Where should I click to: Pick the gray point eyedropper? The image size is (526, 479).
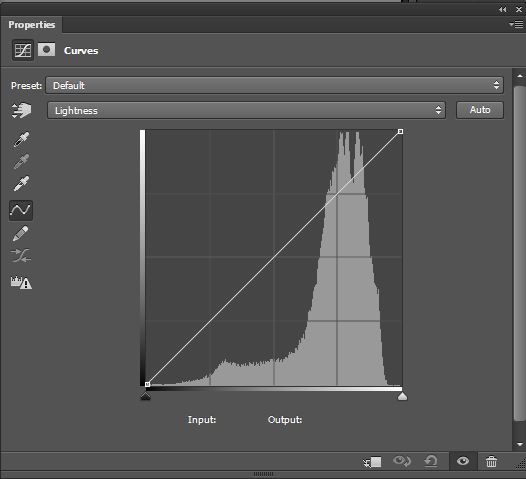[21, 161]
